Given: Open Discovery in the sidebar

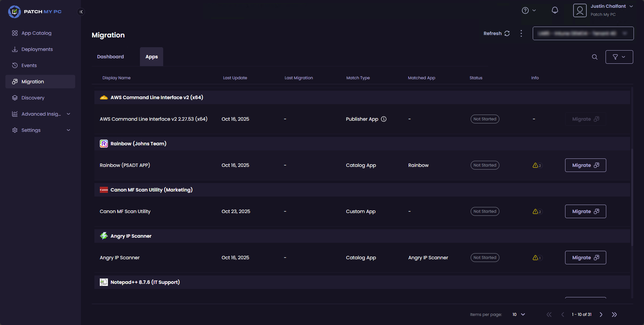Looking at the screenshot, I should pyautogui.click(x=33, y=97).
